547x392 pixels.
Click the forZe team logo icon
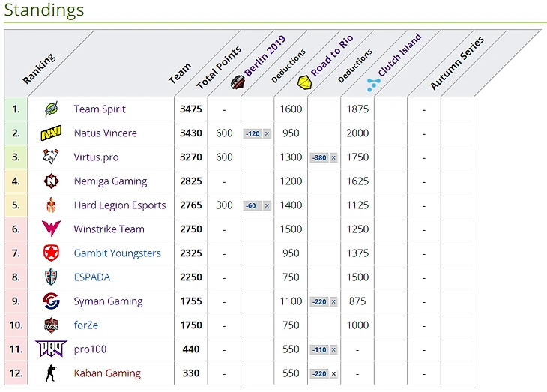[x=51, y=325]
